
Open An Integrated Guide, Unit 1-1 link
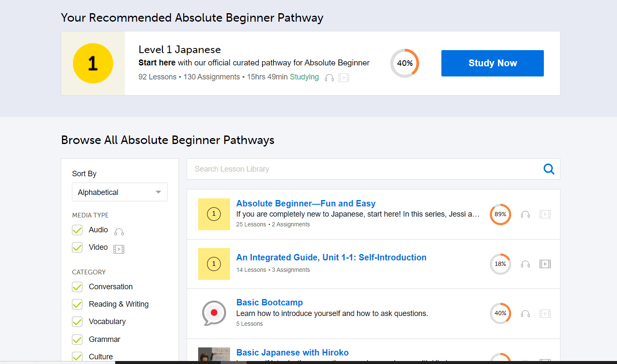point(331,257)
